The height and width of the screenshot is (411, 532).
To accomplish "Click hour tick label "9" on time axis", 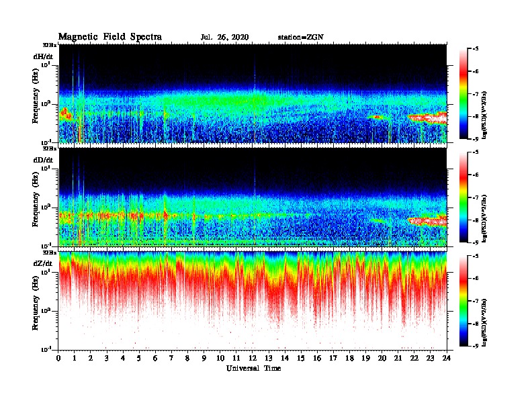I will pos(204,359).
